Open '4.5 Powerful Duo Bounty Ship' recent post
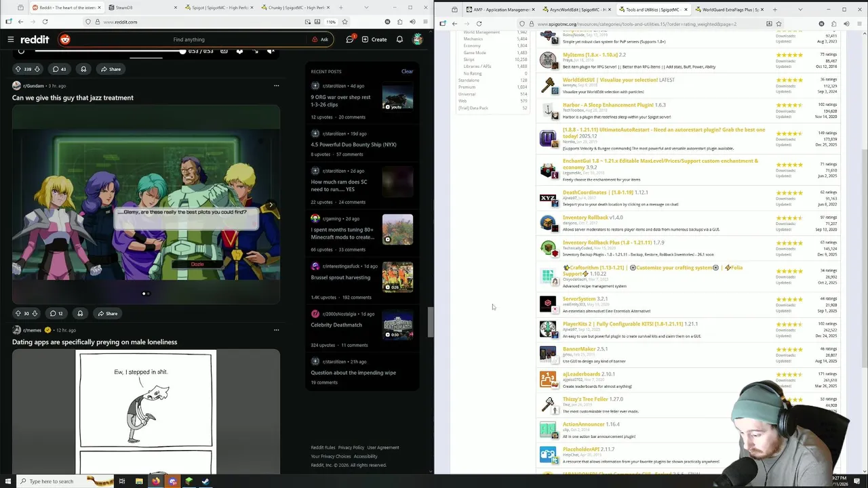Image resolution: width=868 pixels, height=488 pixels. [x=353, y=144]
